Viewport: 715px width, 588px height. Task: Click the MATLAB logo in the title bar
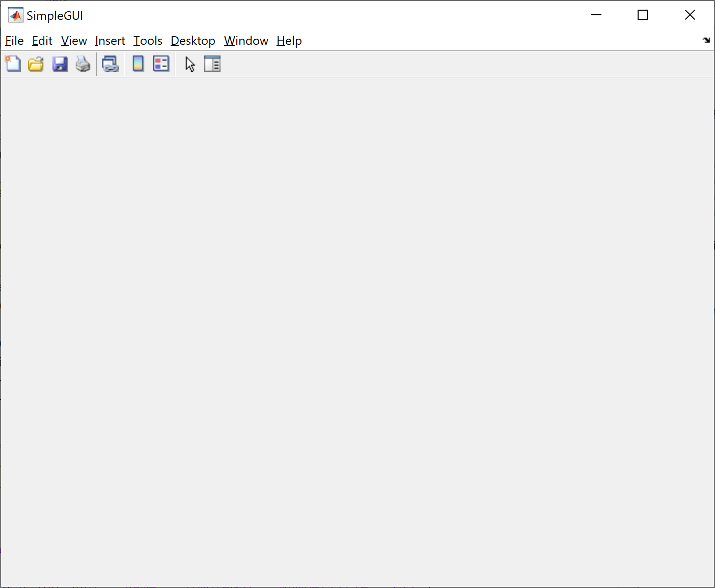(x=15, y=15)
